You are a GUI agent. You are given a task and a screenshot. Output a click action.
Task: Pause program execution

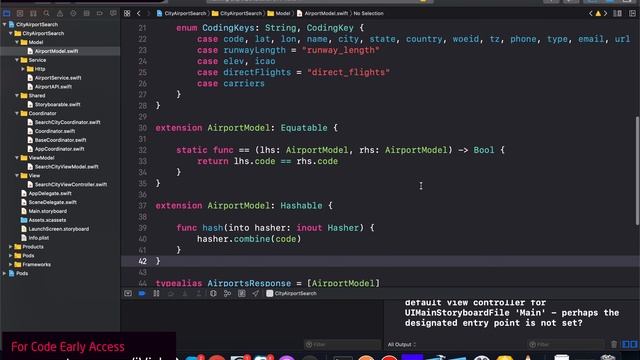pyautogui.click(x=156, y=293)
